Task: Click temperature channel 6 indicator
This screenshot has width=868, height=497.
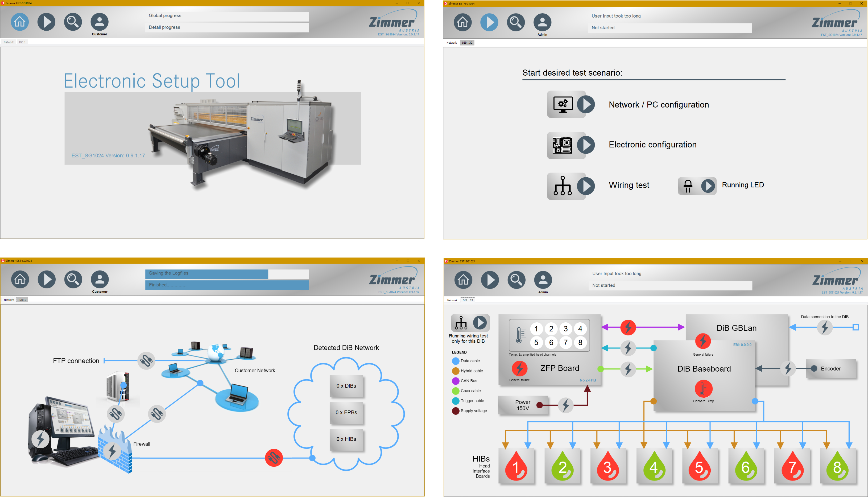Action: tap(551, 342)
